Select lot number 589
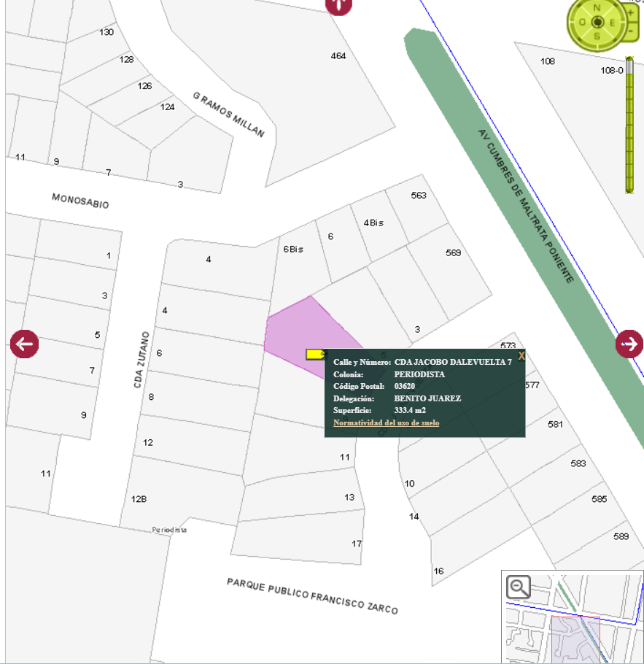The height and width of the screenshot is (664, 644). click(x=621, y=536)
